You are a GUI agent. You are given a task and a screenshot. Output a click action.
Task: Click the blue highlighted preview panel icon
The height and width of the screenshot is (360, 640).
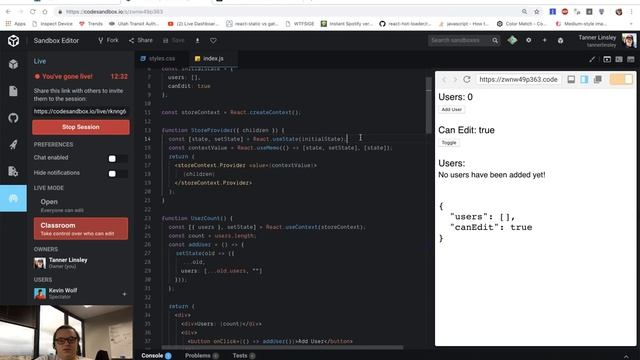[584, 79]
